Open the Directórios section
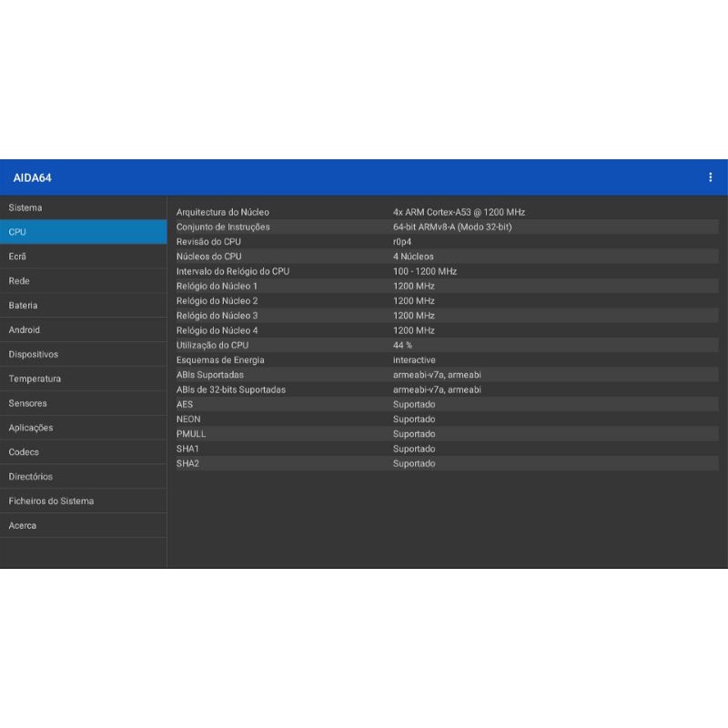The height and width of the screenshot is (728, 728). coord(83,476)
